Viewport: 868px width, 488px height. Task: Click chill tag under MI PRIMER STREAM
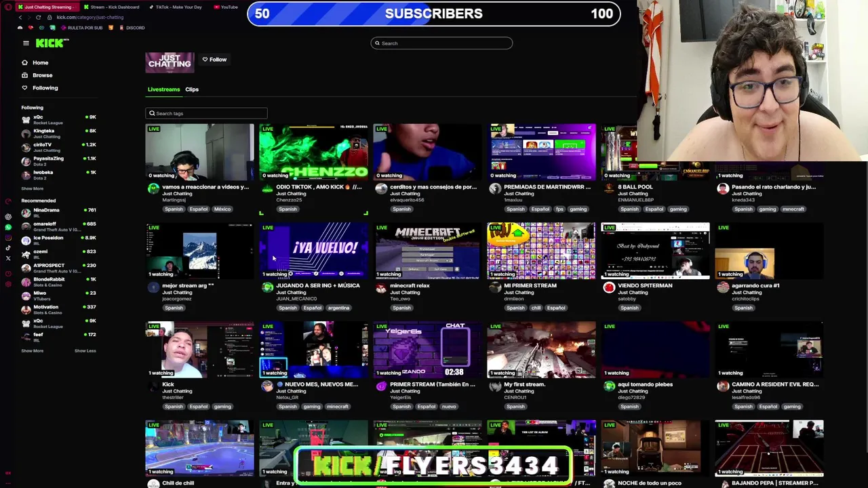pos(536,308)
